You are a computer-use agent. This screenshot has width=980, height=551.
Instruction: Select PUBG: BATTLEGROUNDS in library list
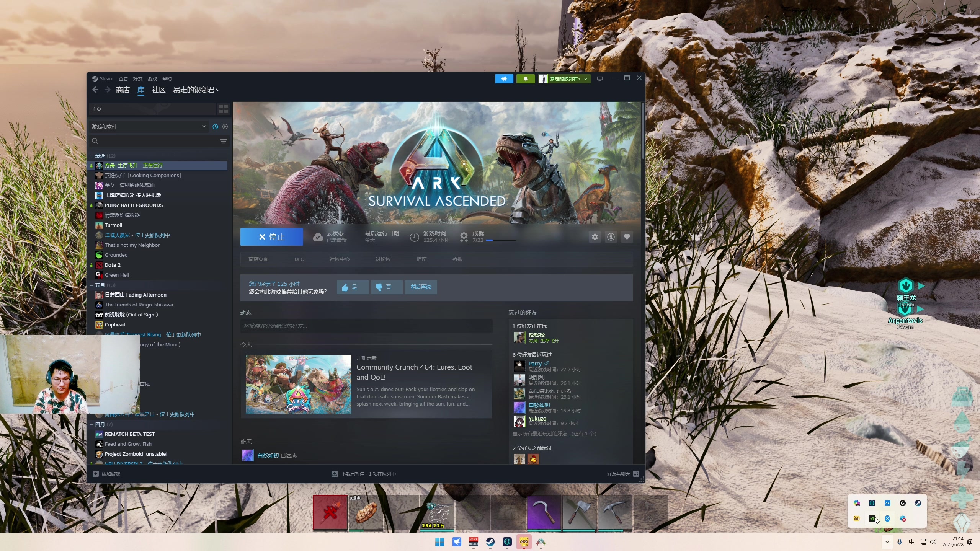pos(134,205)
